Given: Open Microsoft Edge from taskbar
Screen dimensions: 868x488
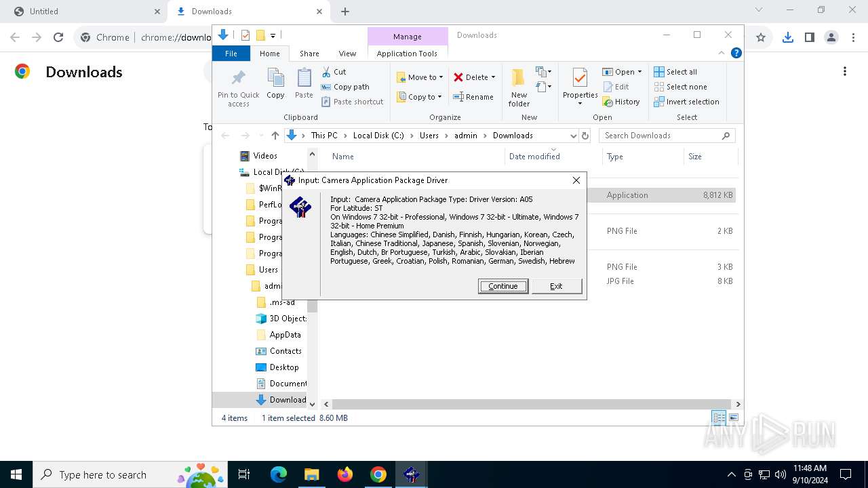Looking at the screenshot, I should pos(279,474).
